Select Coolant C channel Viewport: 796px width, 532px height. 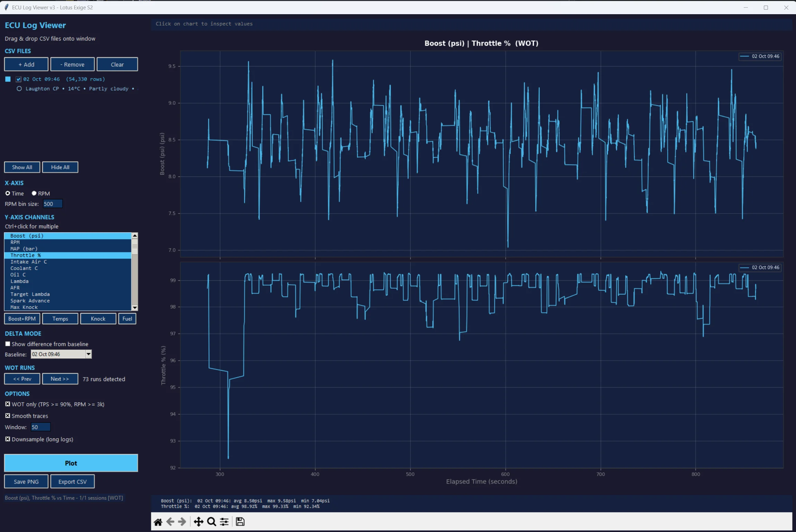coord(68,268)
